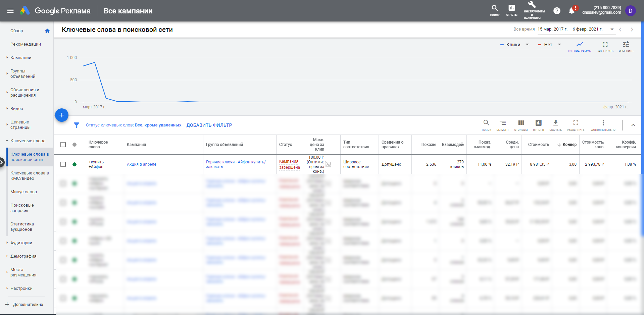Click the Стоимость column header
The height and width of the screenshot is (315, 644).
pos(538,145)
